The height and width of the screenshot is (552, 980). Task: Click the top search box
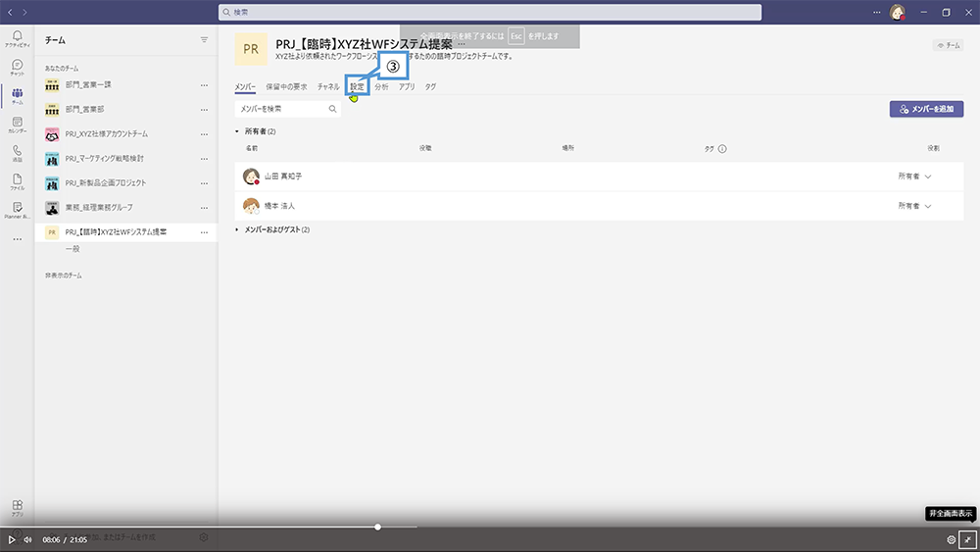(490, 12)
